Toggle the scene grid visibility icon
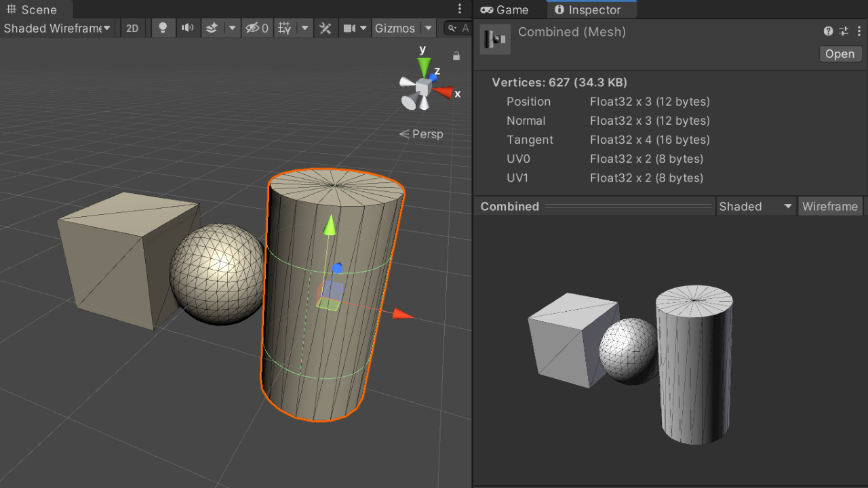868x488 pixels. click(285, 28)
